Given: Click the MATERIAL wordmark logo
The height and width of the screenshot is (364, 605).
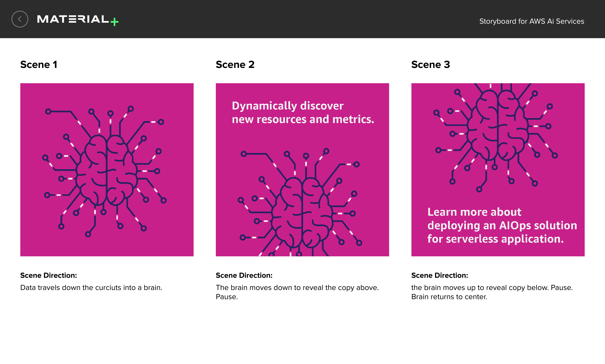Looking at the screenshot, I should (73, 19).
